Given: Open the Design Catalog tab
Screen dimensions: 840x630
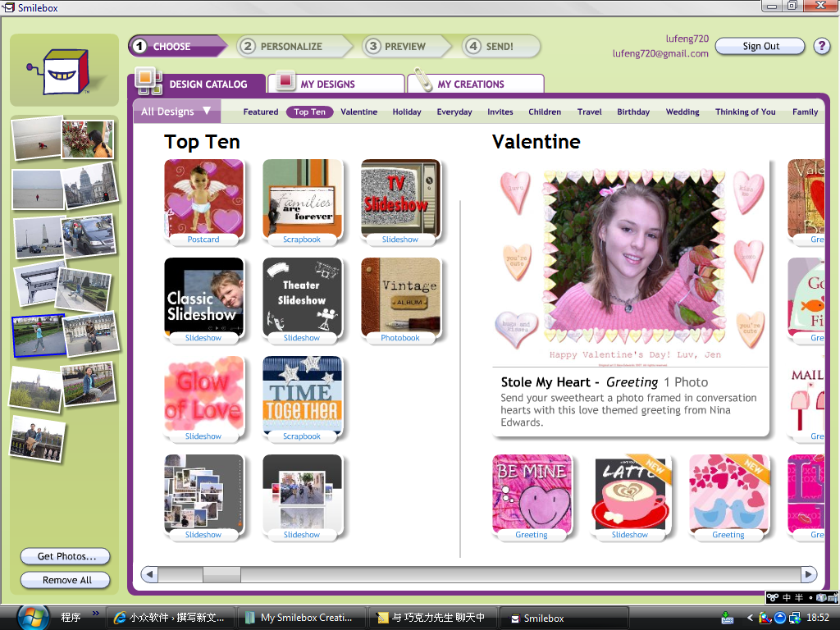Looking at the screenshot, I should [197, 84].
